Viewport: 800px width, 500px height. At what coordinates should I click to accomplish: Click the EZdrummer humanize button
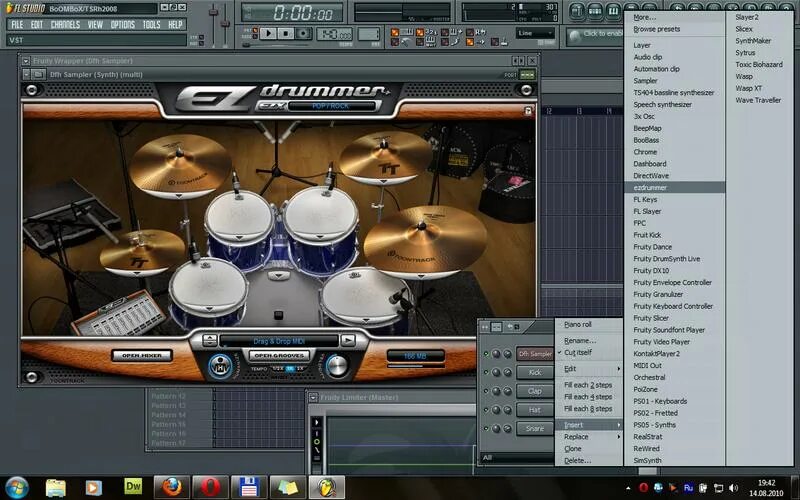tap(221, 366)
